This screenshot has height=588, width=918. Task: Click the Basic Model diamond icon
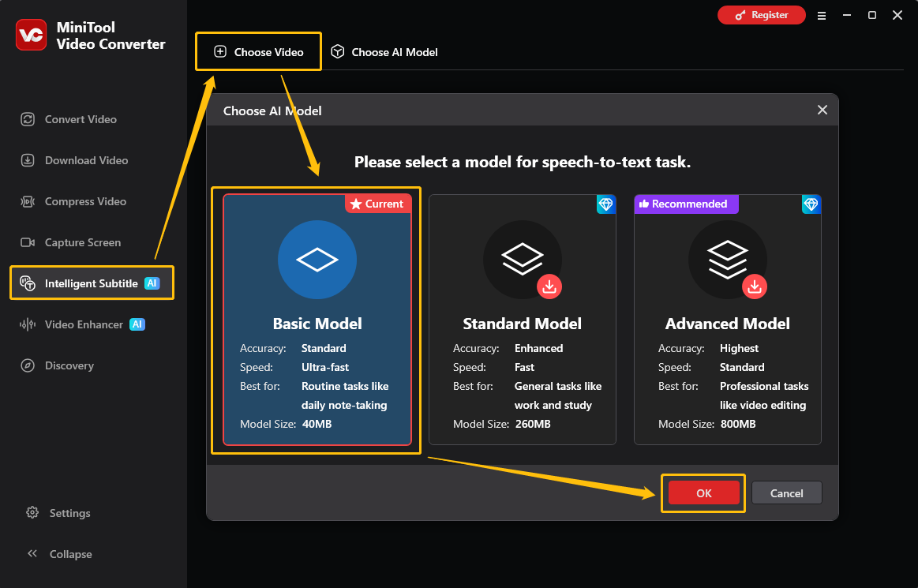pos(317,260)
